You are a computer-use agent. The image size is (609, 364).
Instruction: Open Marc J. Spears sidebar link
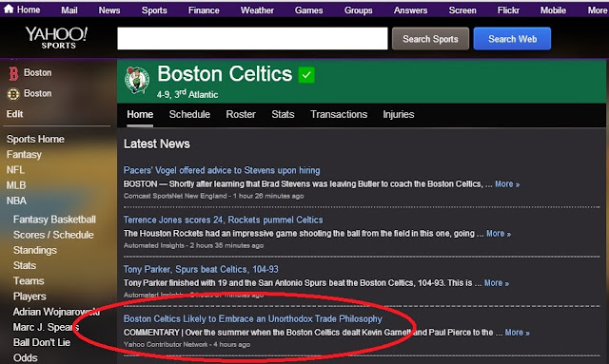pos(46,327)
